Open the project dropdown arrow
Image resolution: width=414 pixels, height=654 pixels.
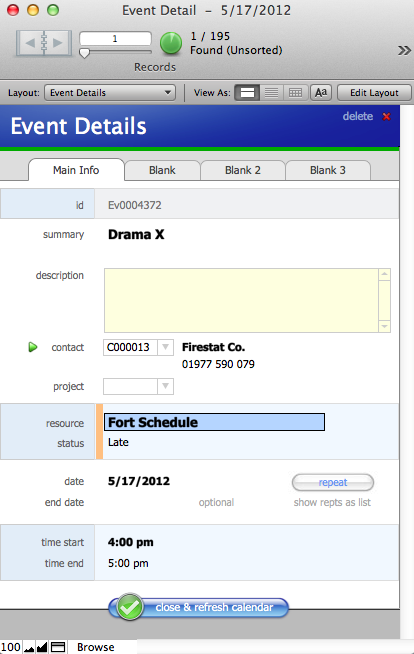pyautogui.click(x=166, y=386)
